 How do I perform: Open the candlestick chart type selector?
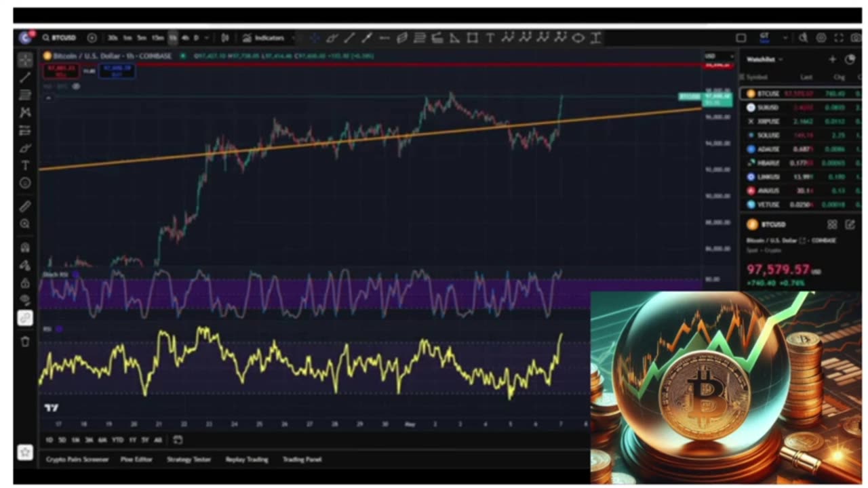click(x=225, y=38)
